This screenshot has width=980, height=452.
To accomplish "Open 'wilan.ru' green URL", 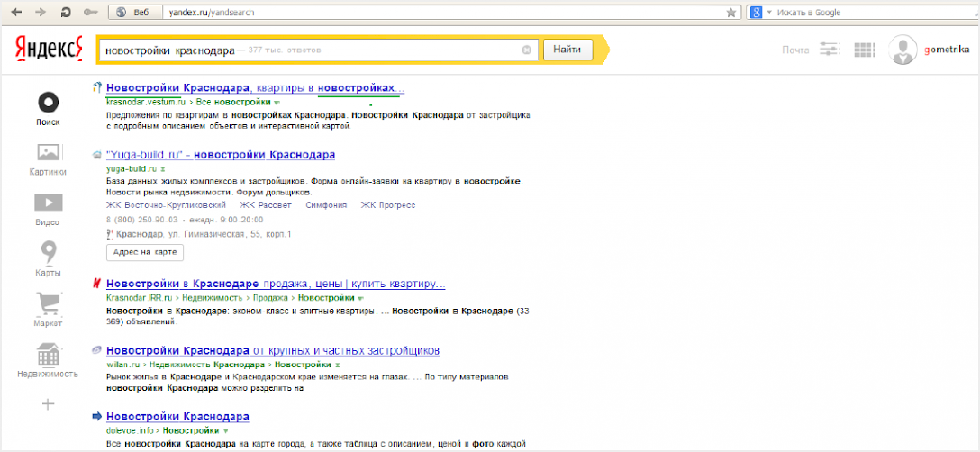I will 123,364.
